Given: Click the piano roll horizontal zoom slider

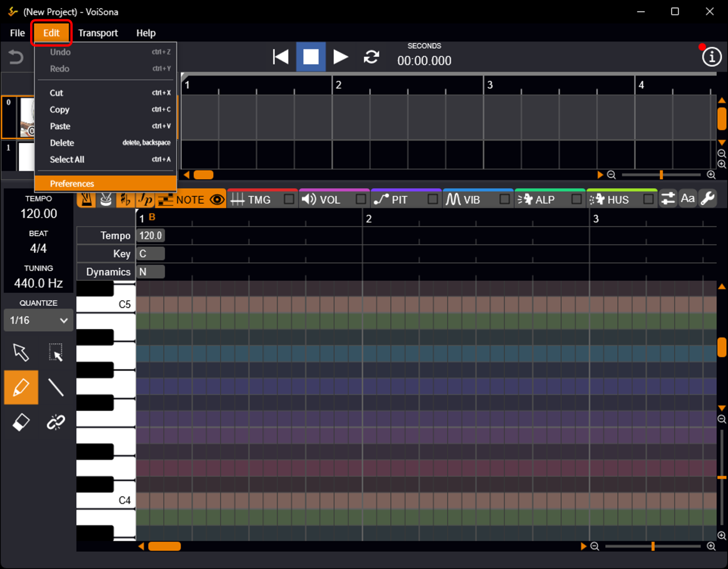Looking at the screenshot, I should tap(653, 546).
